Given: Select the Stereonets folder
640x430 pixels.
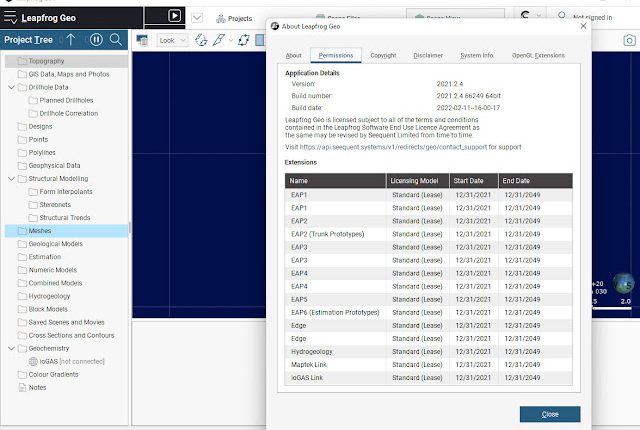Looking at the screenshot, I should (50, 205).
